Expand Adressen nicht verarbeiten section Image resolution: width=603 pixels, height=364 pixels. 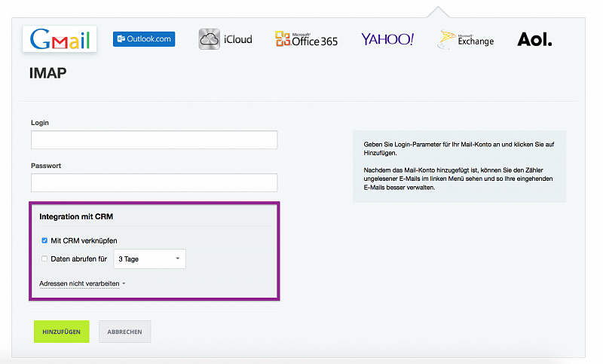82,283
